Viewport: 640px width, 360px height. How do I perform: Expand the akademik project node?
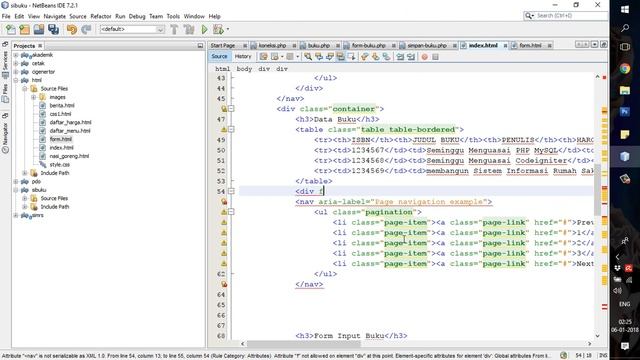pyautogui.click(x=16, y=55)
